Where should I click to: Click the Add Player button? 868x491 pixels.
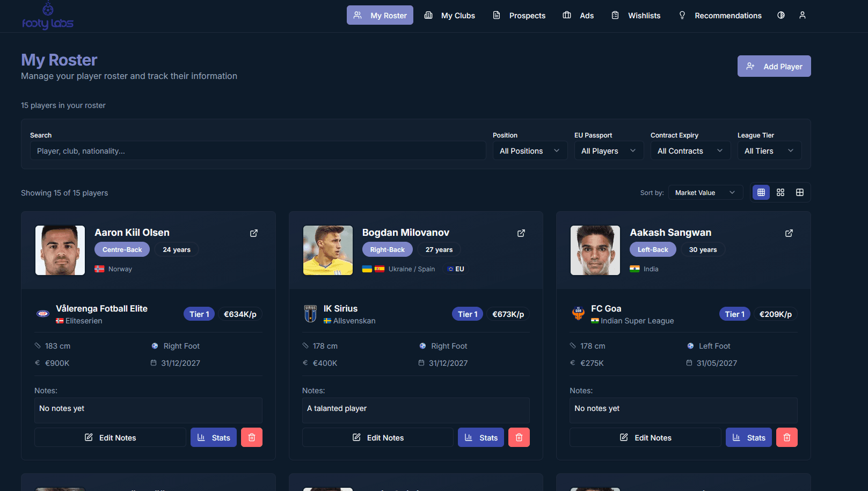point(774,66)
